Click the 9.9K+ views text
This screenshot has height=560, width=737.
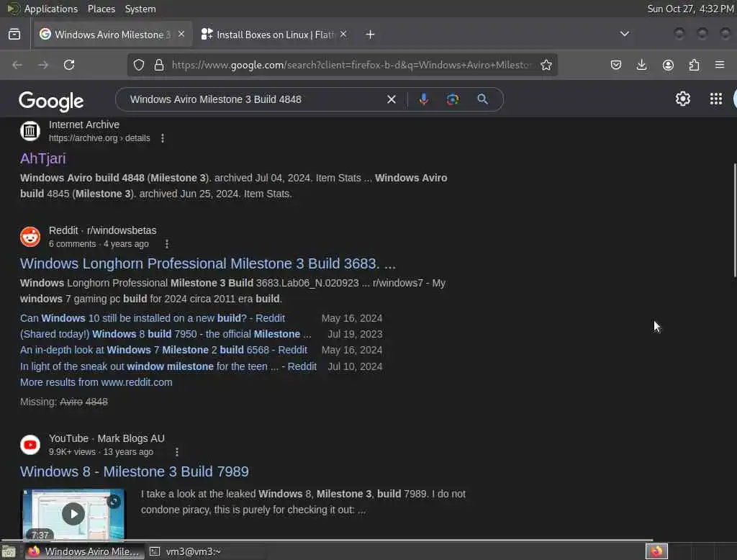pos(72,452)
